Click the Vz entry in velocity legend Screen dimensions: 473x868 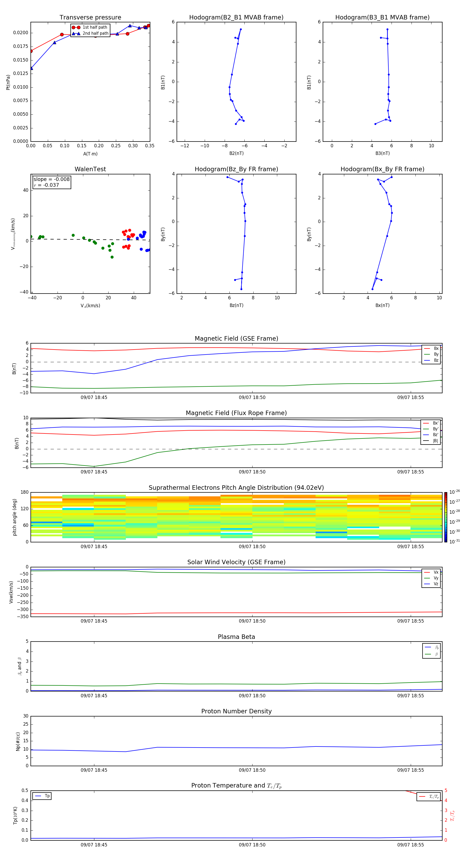[431, 584]
